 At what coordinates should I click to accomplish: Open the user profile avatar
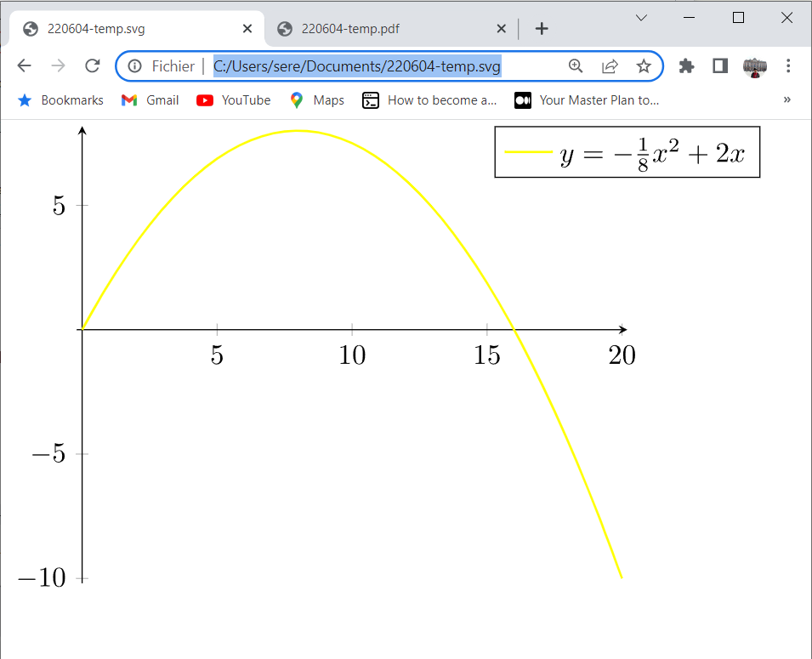[x=754, y=66]
